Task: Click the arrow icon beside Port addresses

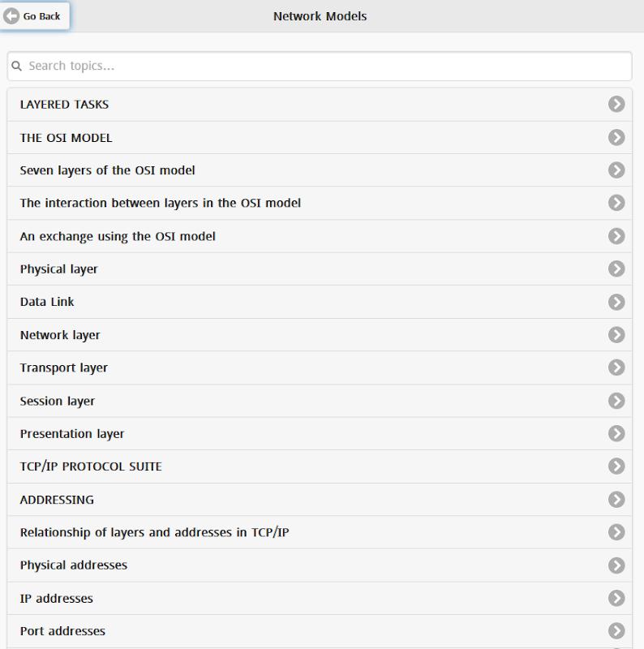Action: (616, 630)
